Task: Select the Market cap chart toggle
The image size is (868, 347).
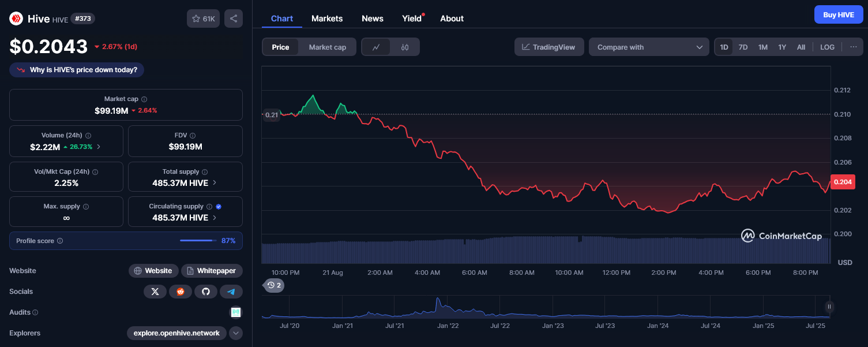Action: click(x=328, y=47)
